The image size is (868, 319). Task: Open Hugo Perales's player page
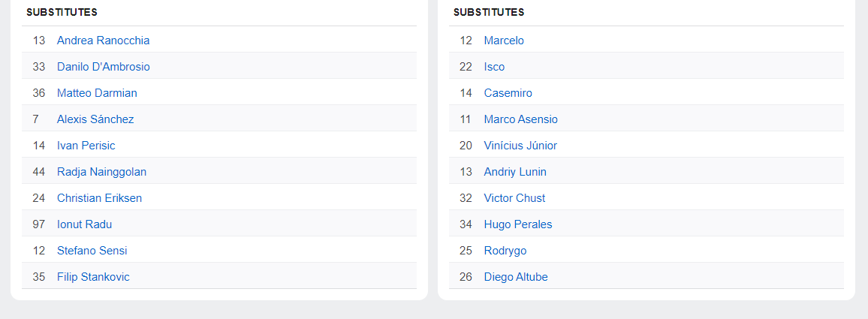pyautogui.click(x=517, y=224)
